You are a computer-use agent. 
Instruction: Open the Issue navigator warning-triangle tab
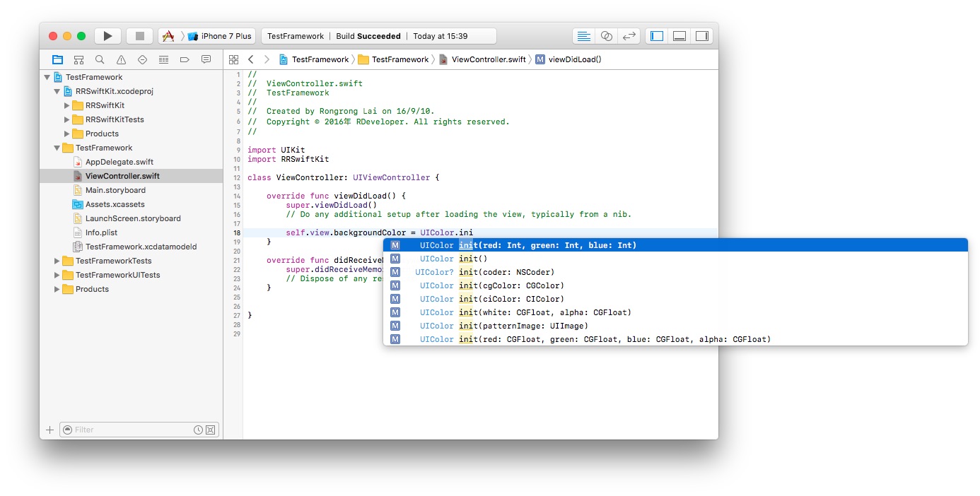(x=121, y=59)
